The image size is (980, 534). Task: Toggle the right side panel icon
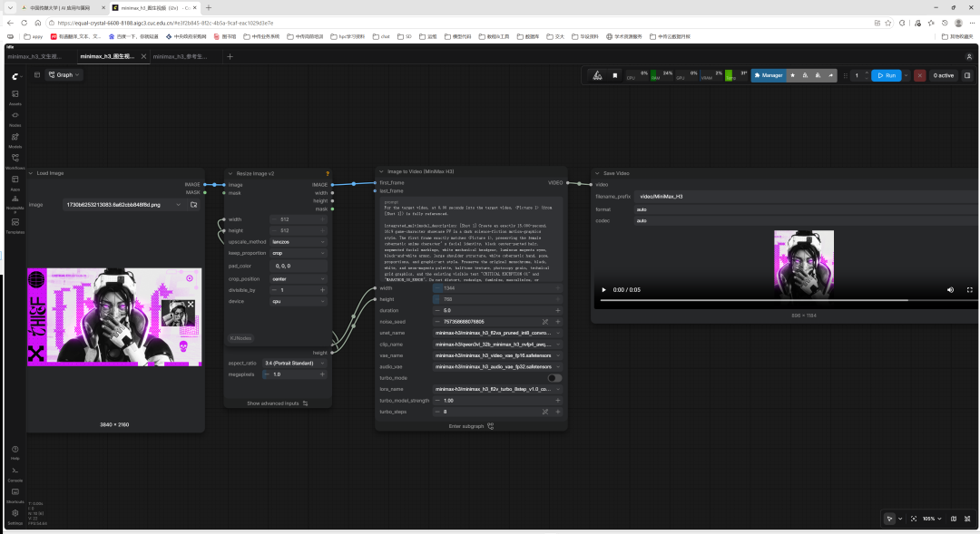pyautogui.click(x=967, y=75)
